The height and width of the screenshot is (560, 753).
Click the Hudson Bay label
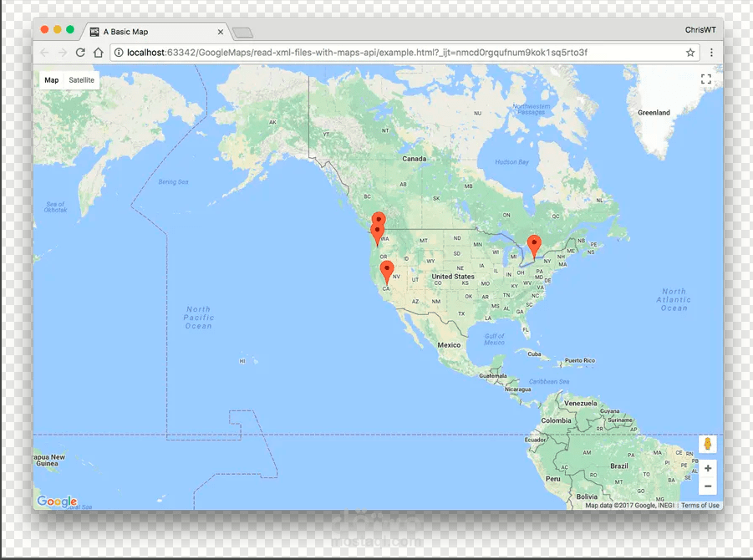(512, 162)
